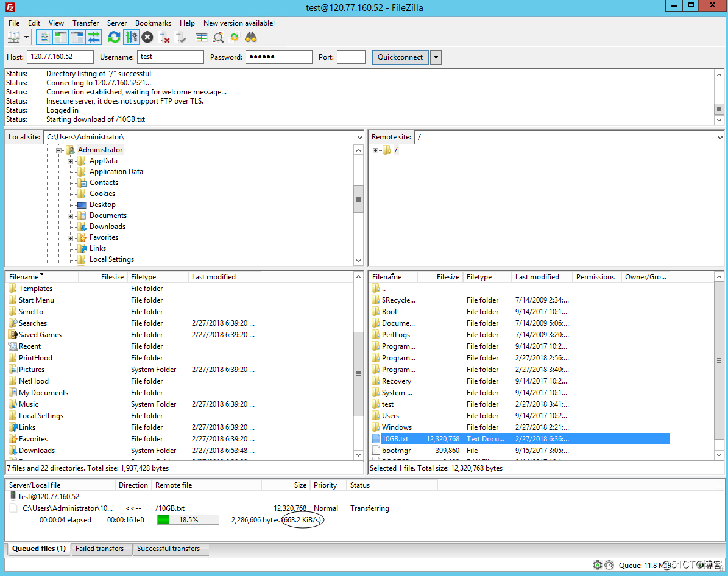Click the Quickconnect button
Viewport: 728px width, 576px height.
pos(400,57)
